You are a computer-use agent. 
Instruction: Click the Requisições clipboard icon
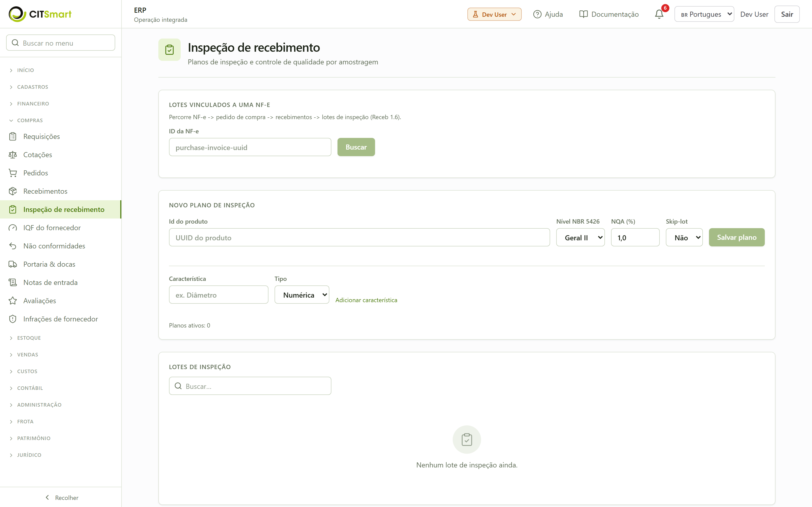(x=13, y=136)
